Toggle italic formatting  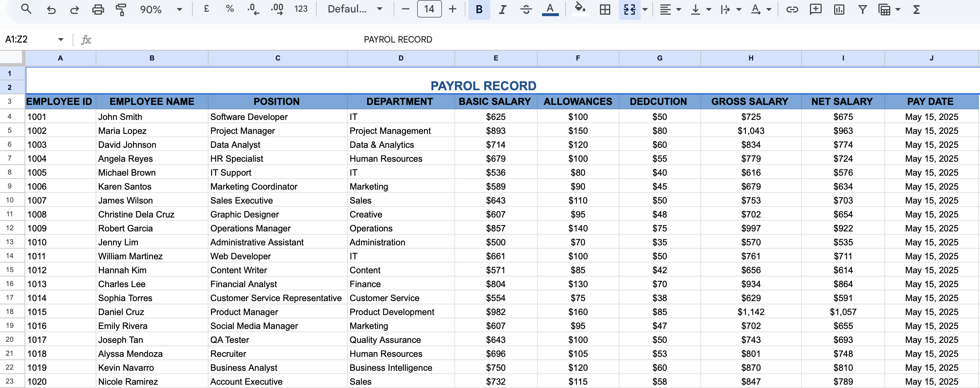502,9
